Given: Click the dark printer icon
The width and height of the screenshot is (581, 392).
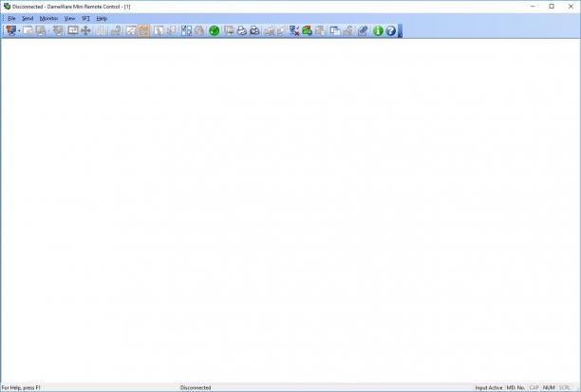Looking at the screenshot, I should click(254, 30).
